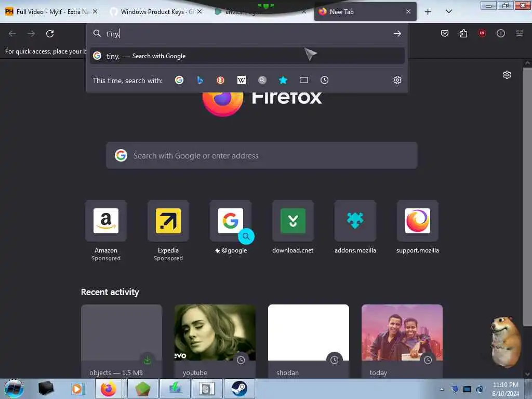Open the media player taskbar icon
Image resolution: width=532 pixels, height=399 pixels.
(77, 389)
